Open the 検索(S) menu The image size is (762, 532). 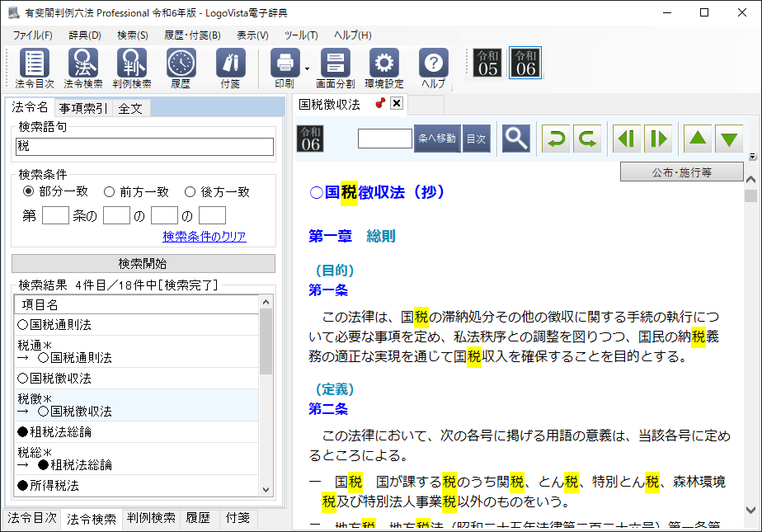pyautogui.click(x=132, y=35)
